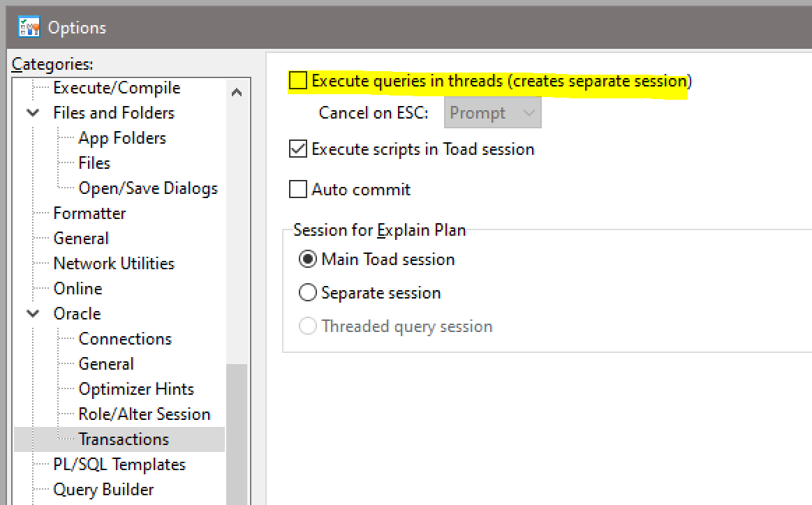Uncheck Execute scripts in Toad session
This screenshot has height=505, width=812.
[298, 149]
